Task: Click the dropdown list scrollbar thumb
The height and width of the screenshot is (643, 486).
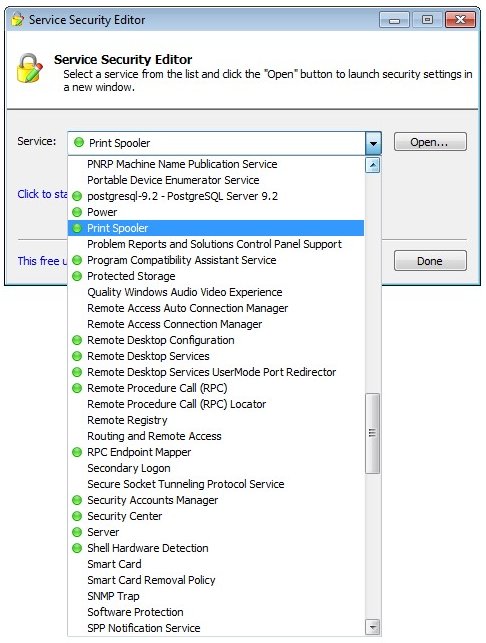Action: point(372,433)
